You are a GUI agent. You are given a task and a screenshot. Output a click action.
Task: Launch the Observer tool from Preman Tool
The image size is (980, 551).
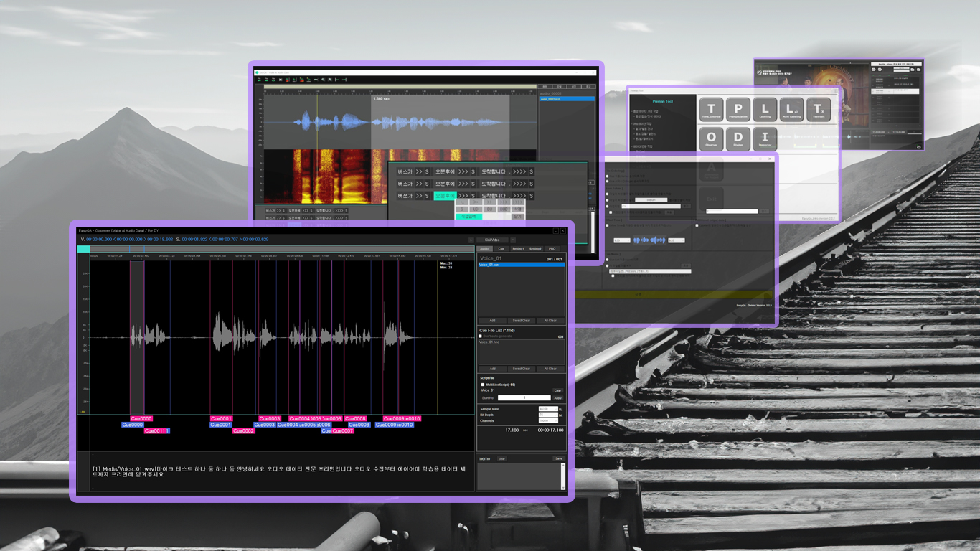coord(711,138)
